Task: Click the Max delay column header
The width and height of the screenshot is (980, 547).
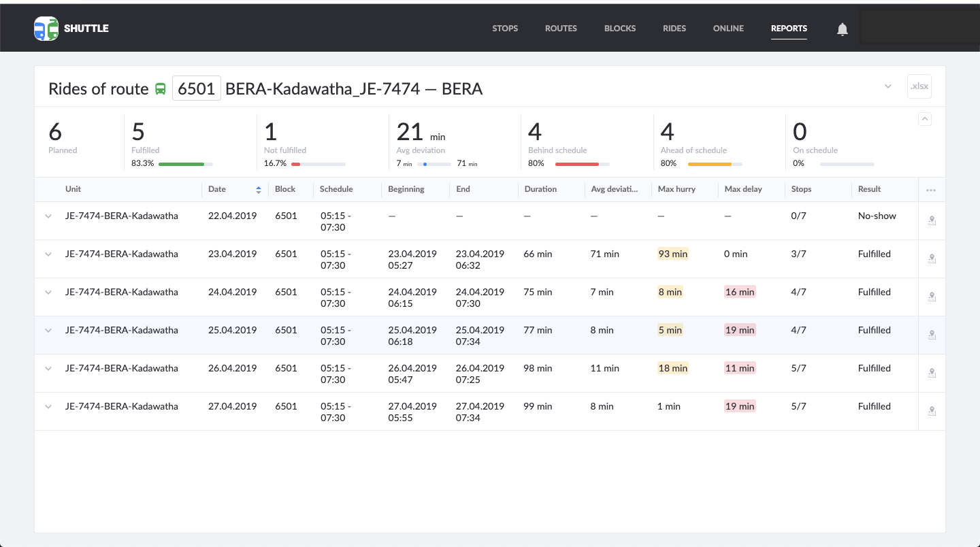Action: point(743,189)
